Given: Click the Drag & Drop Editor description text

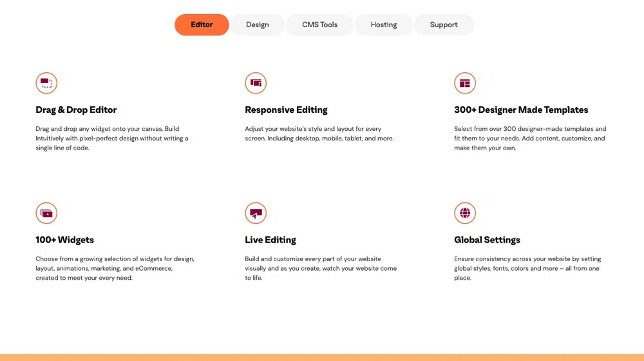Looking at the screenshot, I should click(x=111, y=138).
